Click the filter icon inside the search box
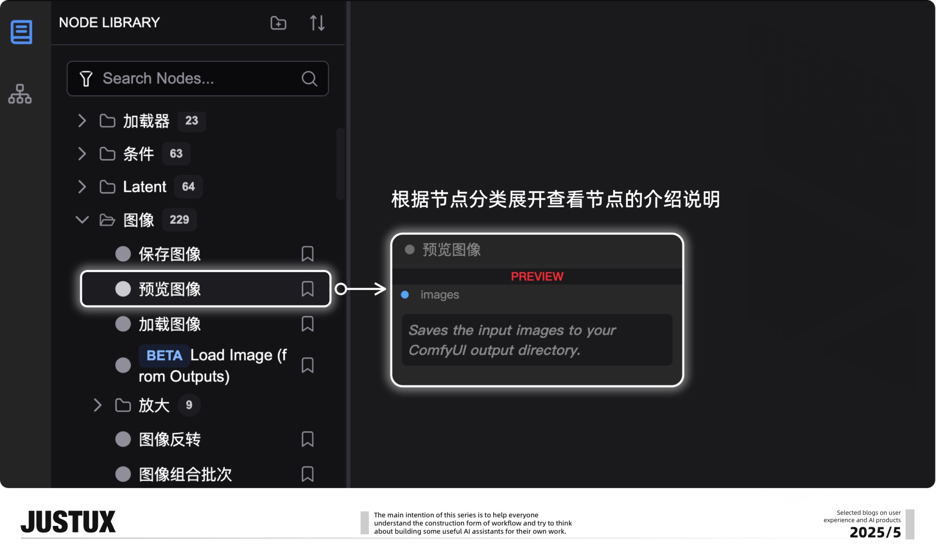This screenshot has height=560, width=936. 85,79
